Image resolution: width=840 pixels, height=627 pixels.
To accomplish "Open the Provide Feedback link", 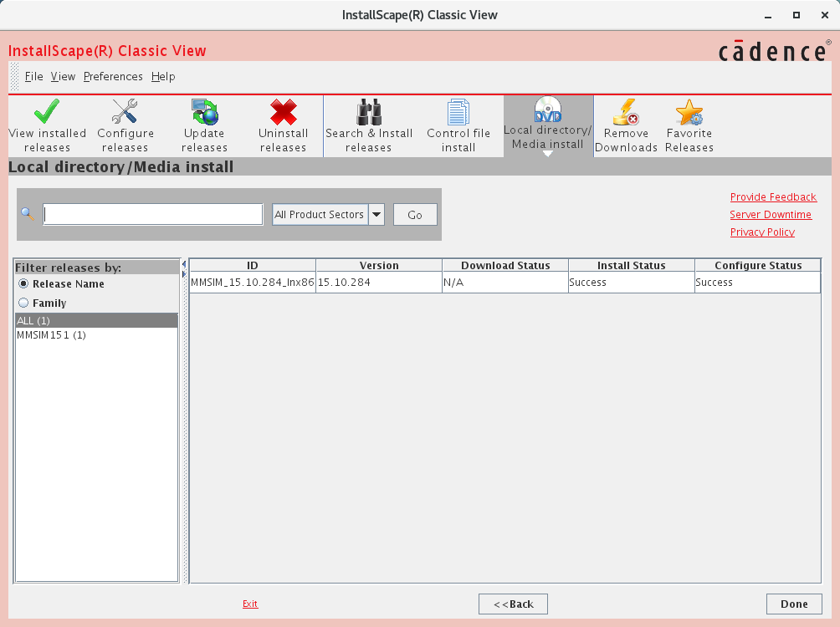I will pos(773,197).
